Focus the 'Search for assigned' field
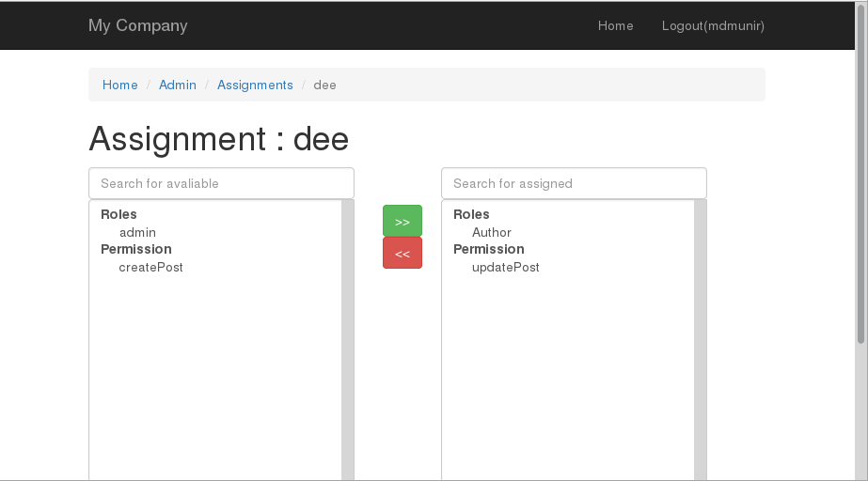The image size is (868, 481). (574, 183)
